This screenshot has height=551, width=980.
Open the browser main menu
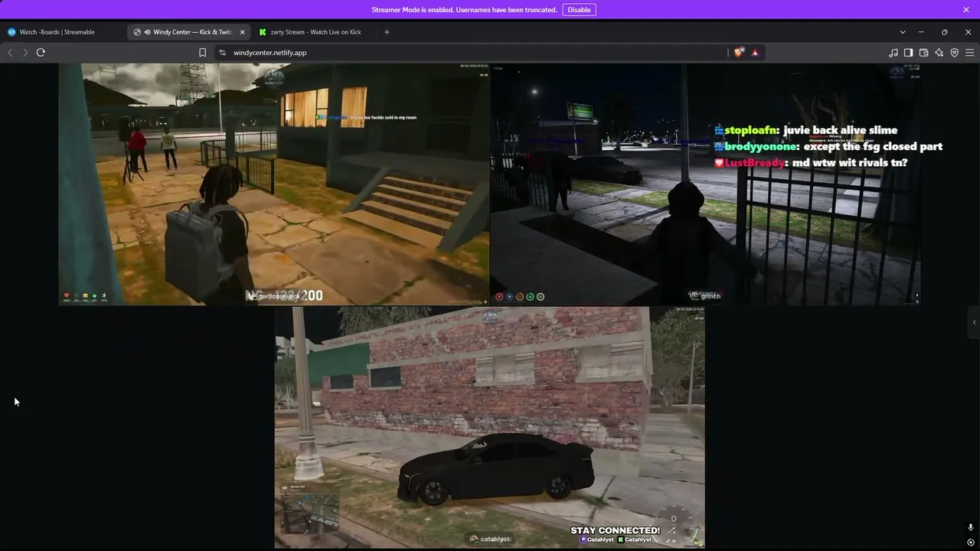[969, 53]
